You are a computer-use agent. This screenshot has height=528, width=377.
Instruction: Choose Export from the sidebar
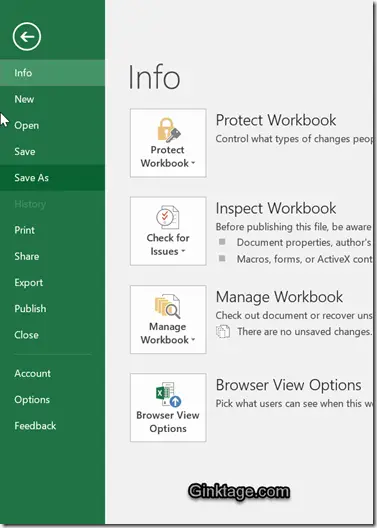tap(52, 283)
